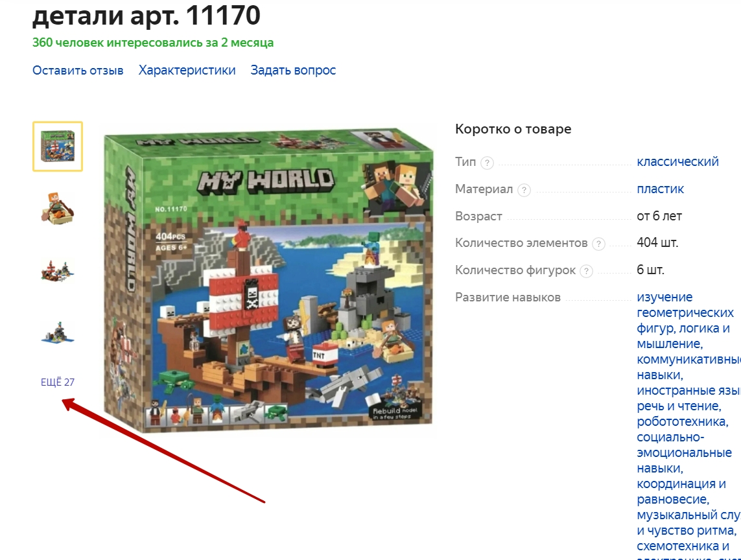The image size is (741, 560).
Task: Click the речь и чтение link
Action: click(x=679, y=406)
